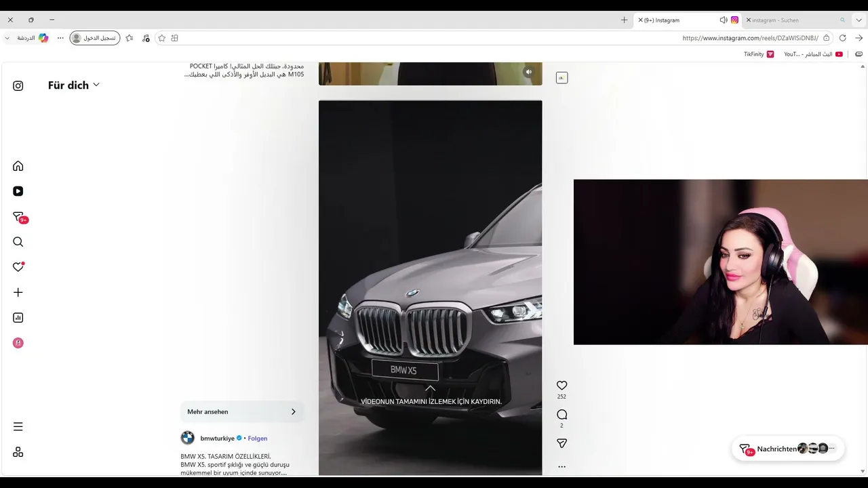This screenshot has height=488, width=868.
Task: Switch to instagram - Suchen tab
Action: [x=797, y=20]
